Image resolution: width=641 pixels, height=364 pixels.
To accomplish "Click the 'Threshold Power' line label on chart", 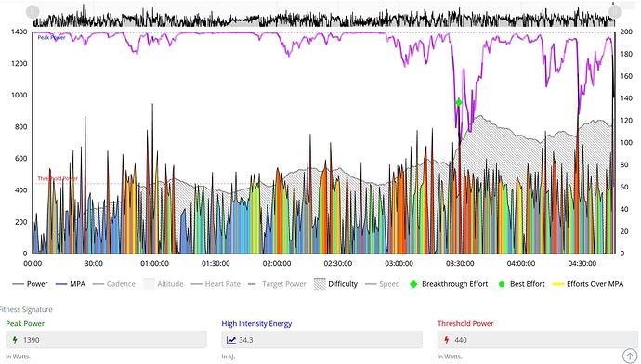I will [x=58, y=178].
